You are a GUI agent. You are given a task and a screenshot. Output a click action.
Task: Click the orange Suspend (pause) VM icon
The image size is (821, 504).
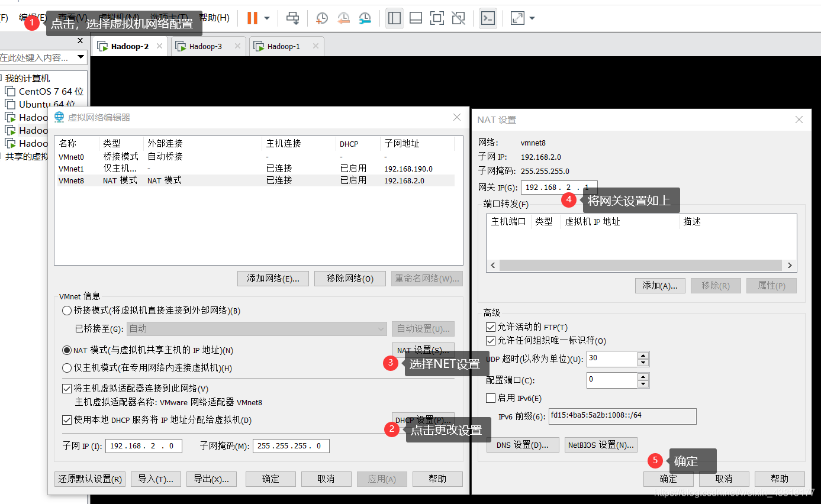252,18
